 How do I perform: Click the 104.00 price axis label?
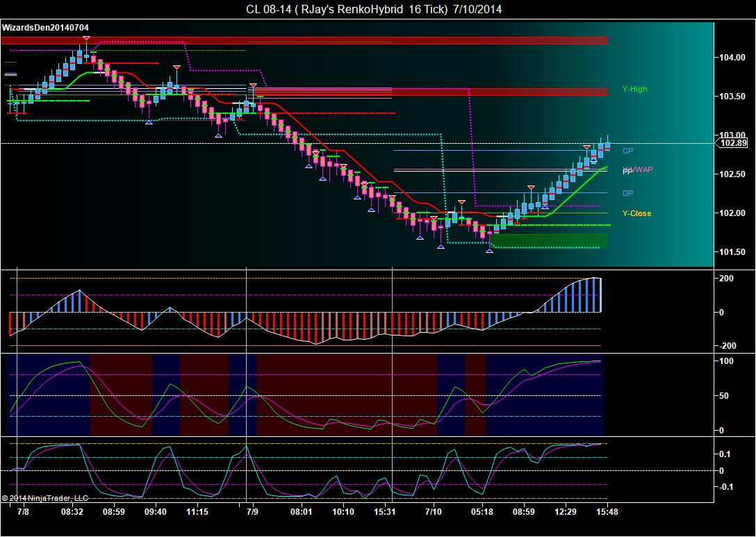(x=732, y=58)
